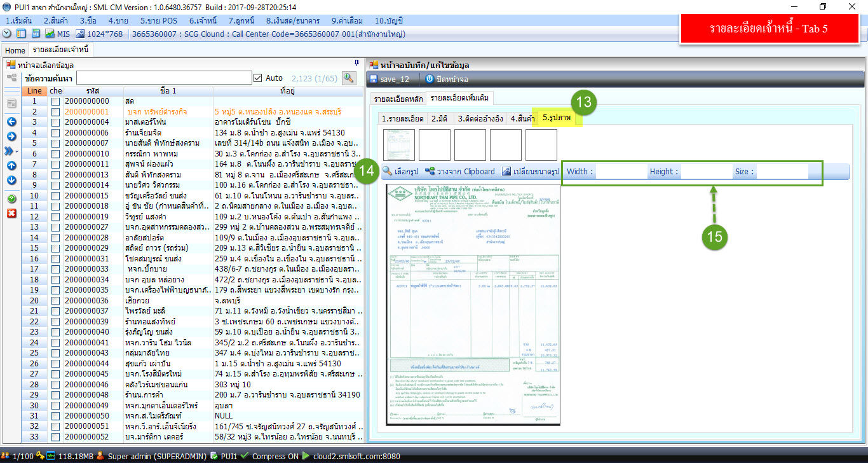Screen dimensions: 868x463
Task: Select the 1.รายละเอียด sub-tab
Action: [x=403, y=118]
